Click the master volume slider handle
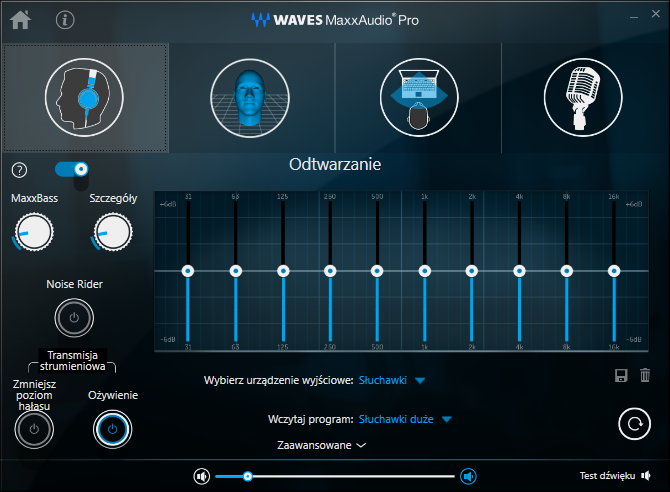Screen dimensions: 670x492 point(247,476)
